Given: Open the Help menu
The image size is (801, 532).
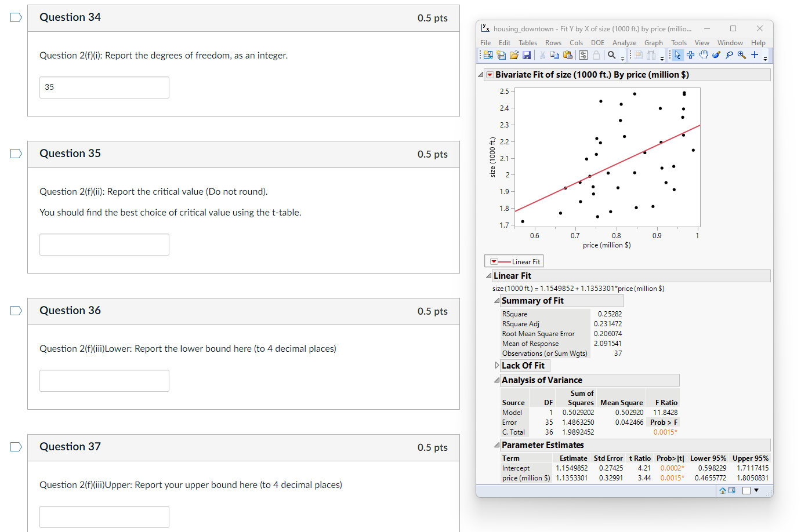Looking at the screenshot, I should tap(758, 43).
